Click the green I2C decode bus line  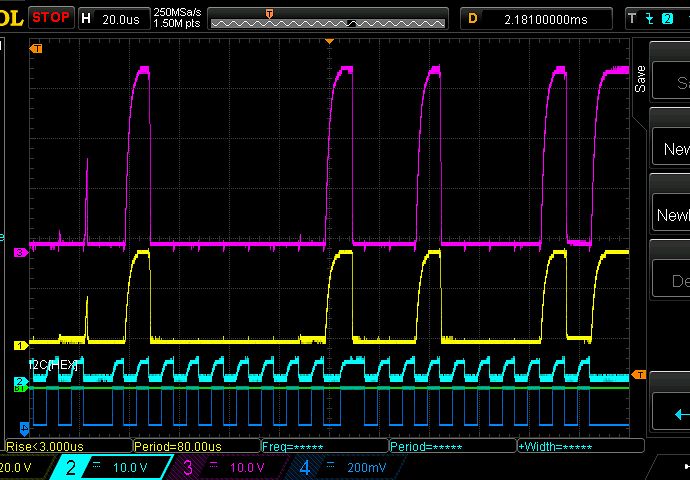329,388
